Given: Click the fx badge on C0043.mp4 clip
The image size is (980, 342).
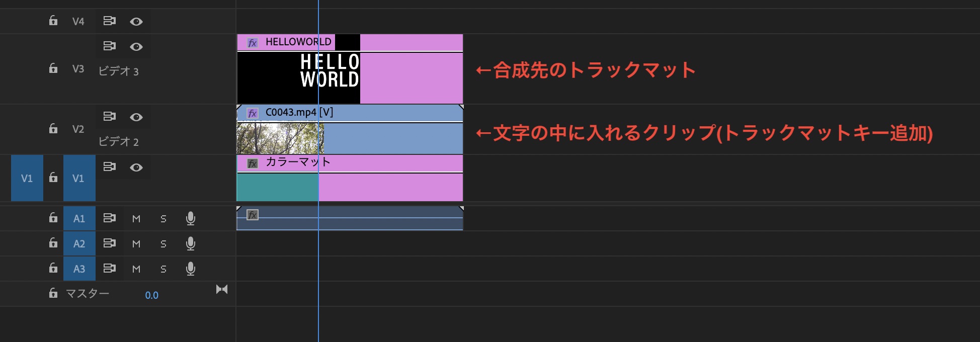Looking at the screenshot, I should (x=253, y=113).
